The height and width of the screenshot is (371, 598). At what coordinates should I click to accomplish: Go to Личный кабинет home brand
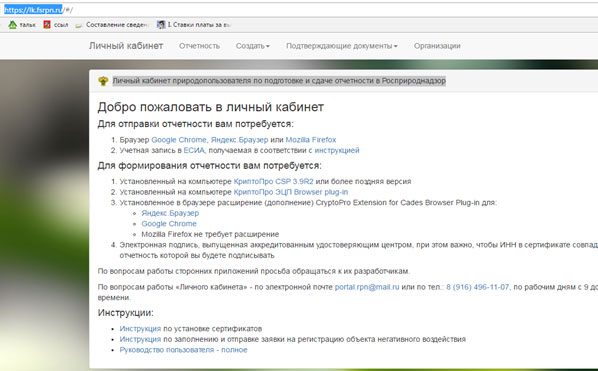pos(126,46)
